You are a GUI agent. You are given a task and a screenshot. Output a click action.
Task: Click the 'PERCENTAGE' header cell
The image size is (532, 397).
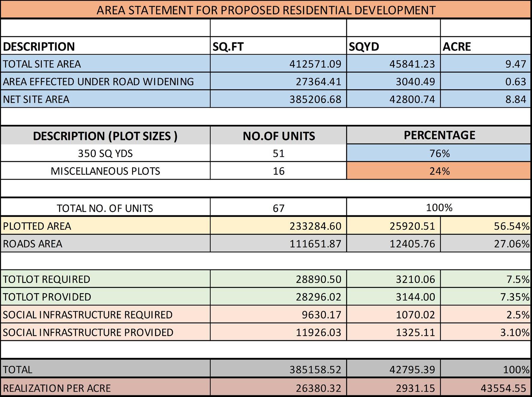[439, 135]
